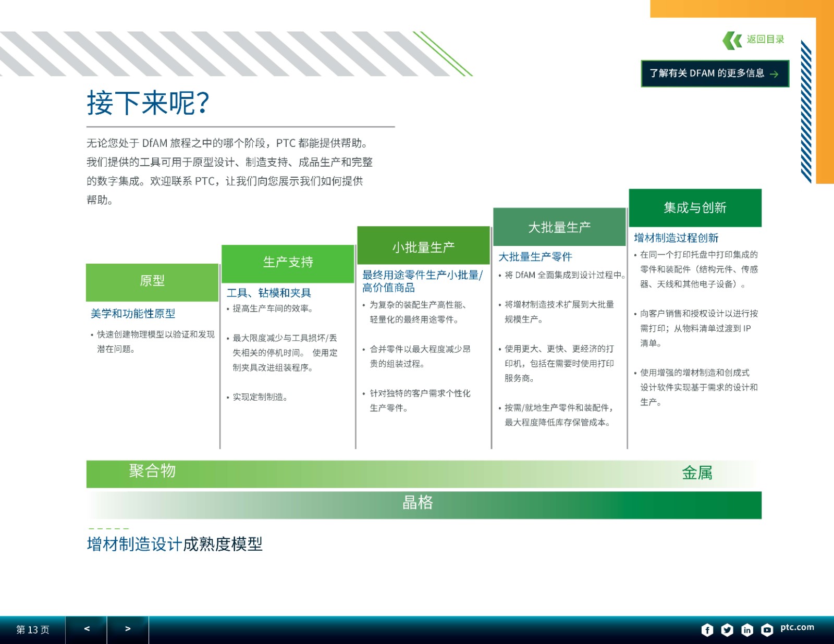Select the 大批量生产 stage header
This screenshot has width=834, height=644.
[x=559, y=227]
